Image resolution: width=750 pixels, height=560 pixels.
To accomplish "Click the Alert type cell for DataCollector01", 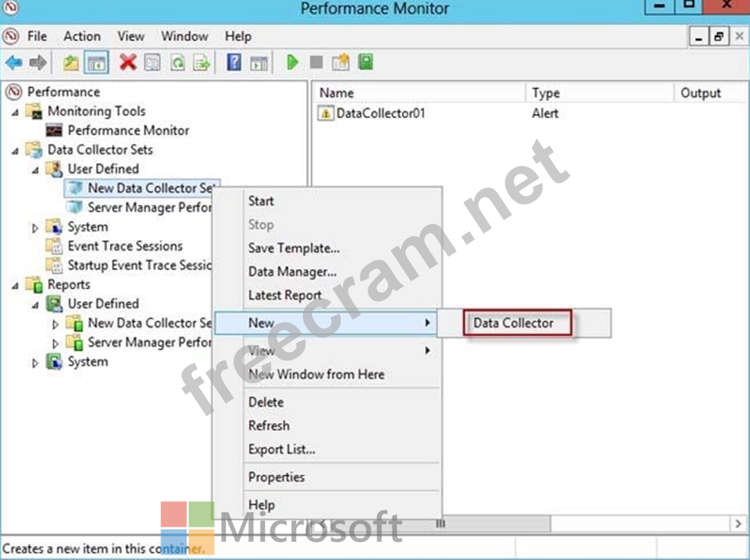I will click(545, 113).
